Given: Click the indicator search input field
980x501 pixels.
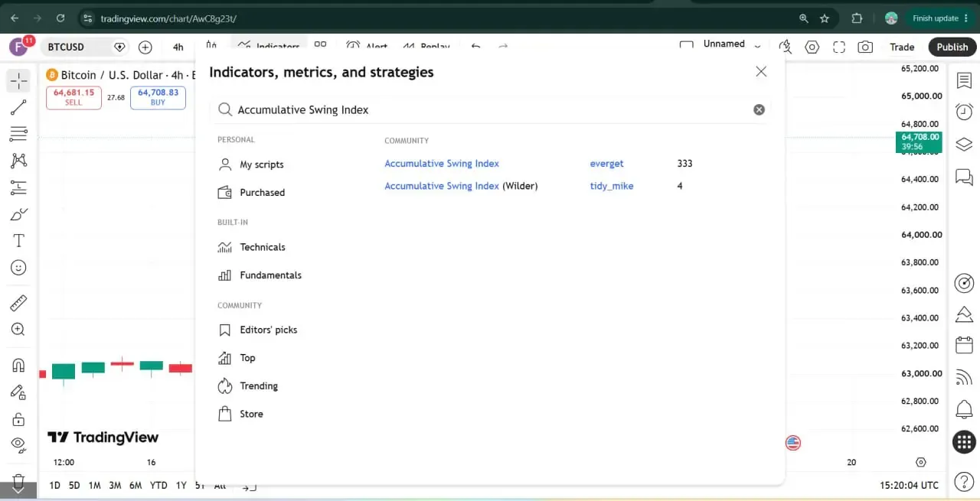Looking at the screenshot, I should 490,110.
